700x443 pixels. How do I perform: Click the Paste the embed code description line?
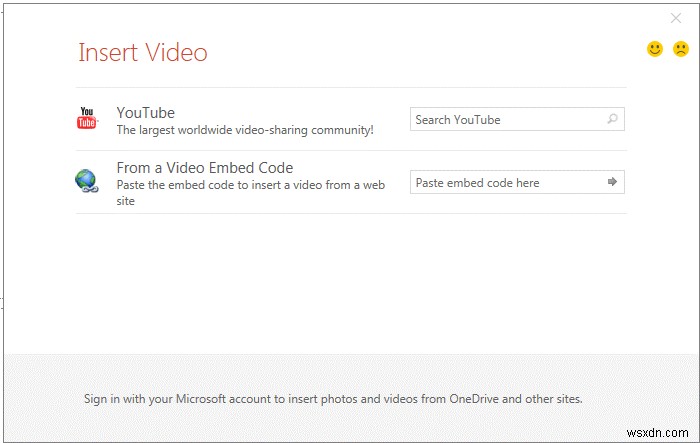250,184
